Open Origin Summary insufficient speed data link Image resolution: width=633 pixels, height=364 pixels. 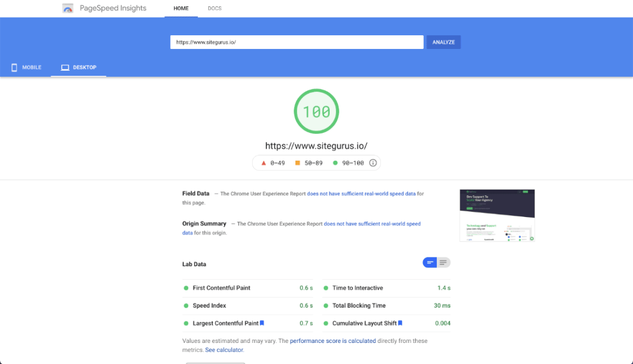tap(372, 224)
